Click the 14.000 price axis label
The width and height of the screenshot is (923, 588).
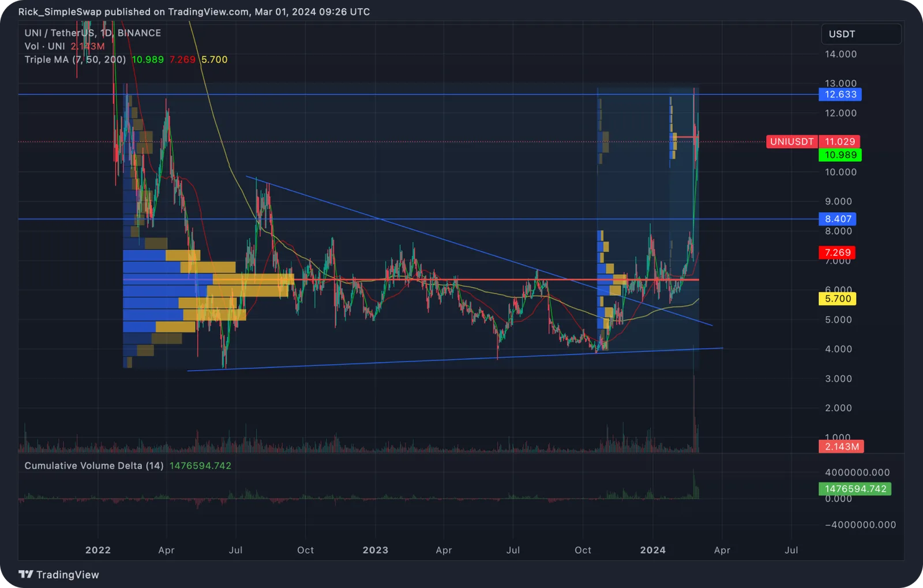point(841,54)
